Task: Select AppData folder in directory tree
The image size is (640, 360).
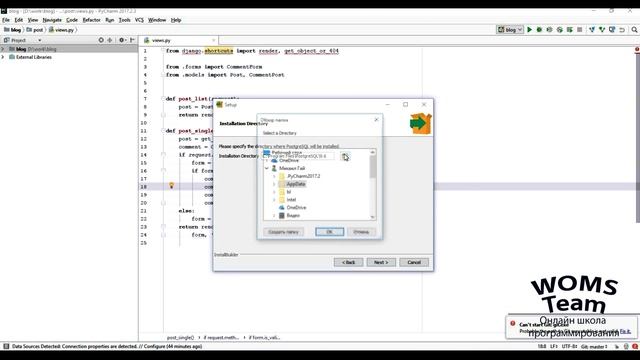Action: tap(296, 184)
